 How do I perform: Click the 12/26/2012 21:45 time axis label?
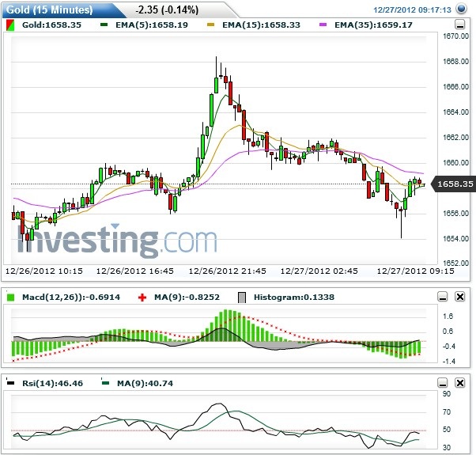228,271
